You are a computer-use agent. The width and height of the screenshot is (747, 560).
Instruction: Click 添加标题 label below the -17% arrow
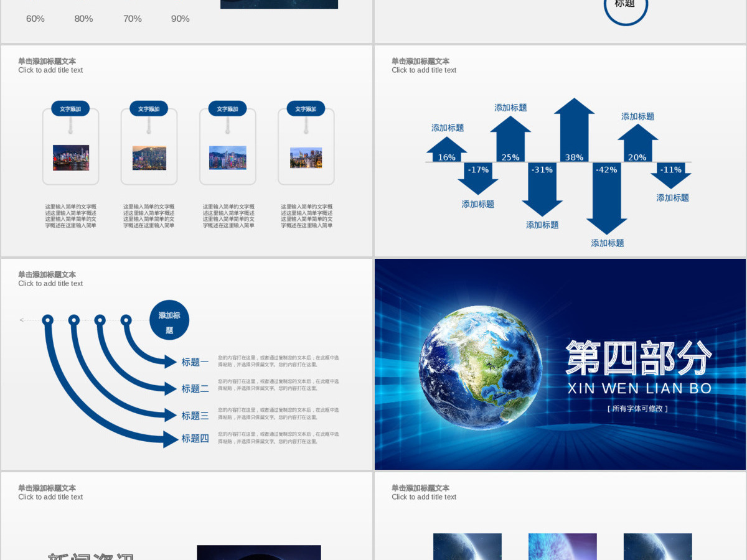478,204
